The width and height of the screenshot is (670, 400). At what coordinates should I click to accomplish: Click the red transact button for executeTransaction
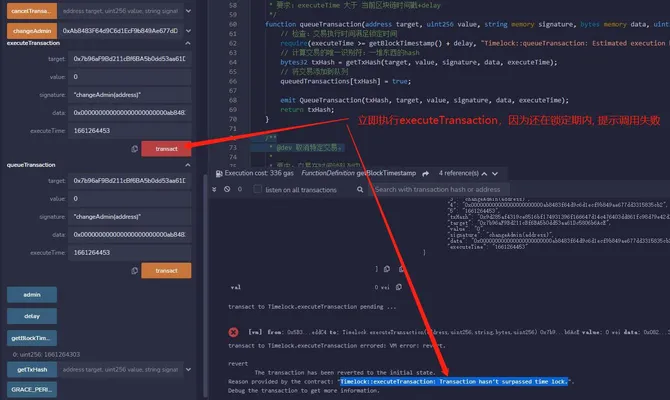pos(166,149)
